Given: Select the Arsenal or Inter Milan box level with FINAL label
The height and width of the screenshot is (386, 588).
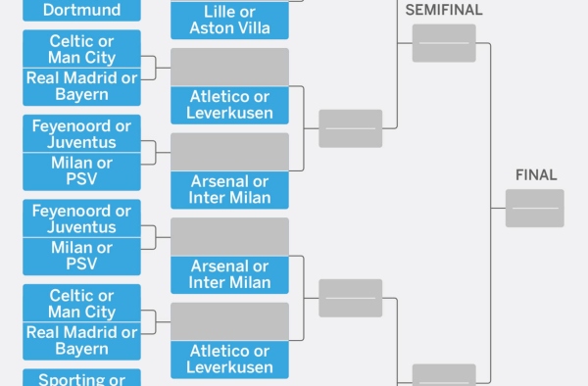Looking at the screenshot, I should click(229, 190).
